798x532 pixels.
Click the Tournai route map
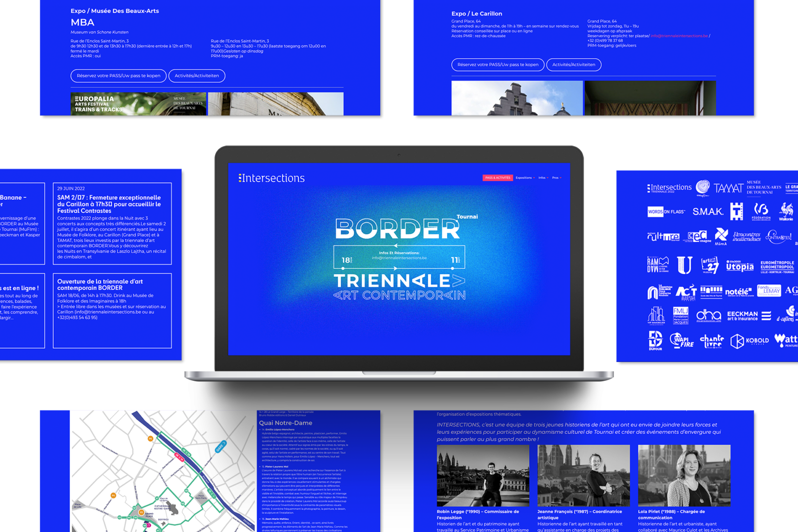[164, 471]
